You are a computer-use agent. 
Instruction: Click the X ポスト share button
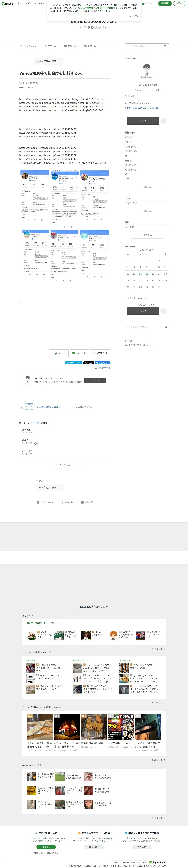click(x=89, y=363)
